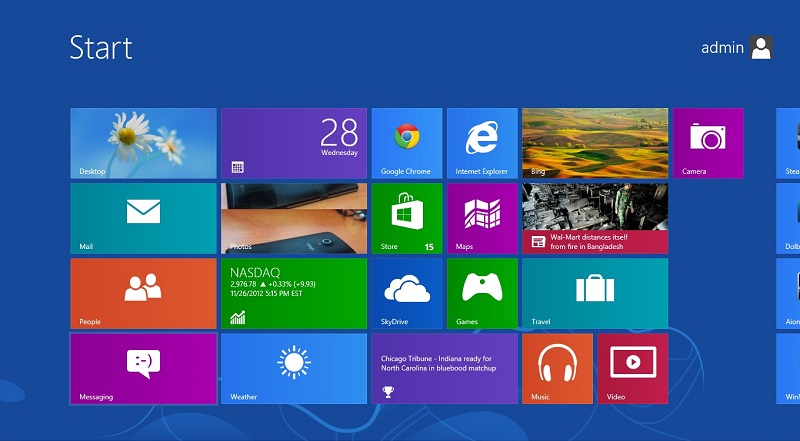This screenshot has width=800, height=441.
Task: Open the Wal-Mart news story tile
Action: [595, 218]
